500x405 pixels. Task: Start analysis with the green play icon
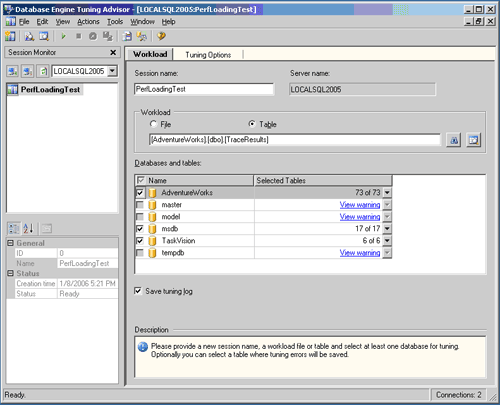coord(63,36)
